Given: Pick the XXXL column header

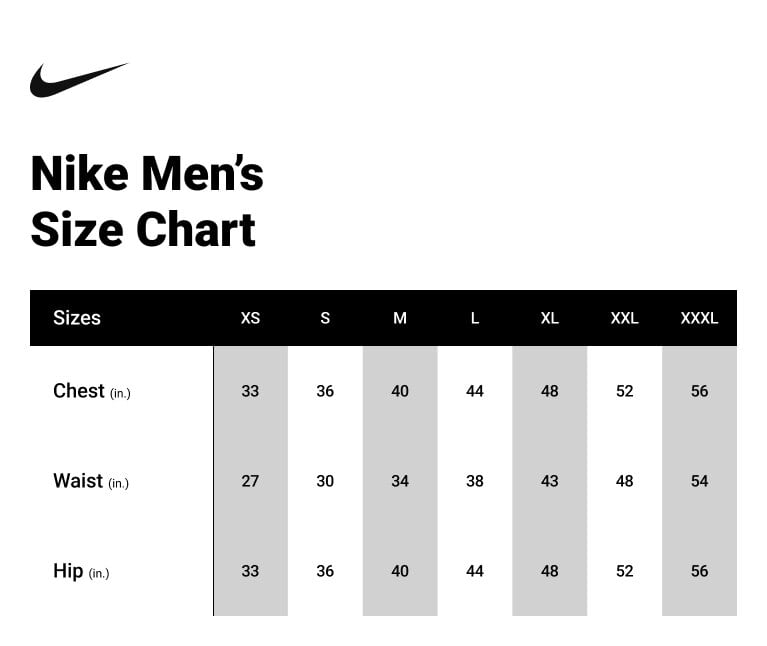Looking at the screenshot, I should [699, 318].
